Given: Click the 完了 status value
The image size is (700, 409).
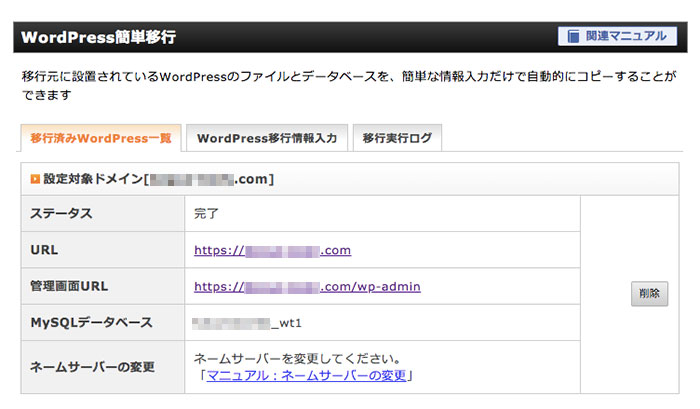Looking at the screenshot, I should coord(206,213).
